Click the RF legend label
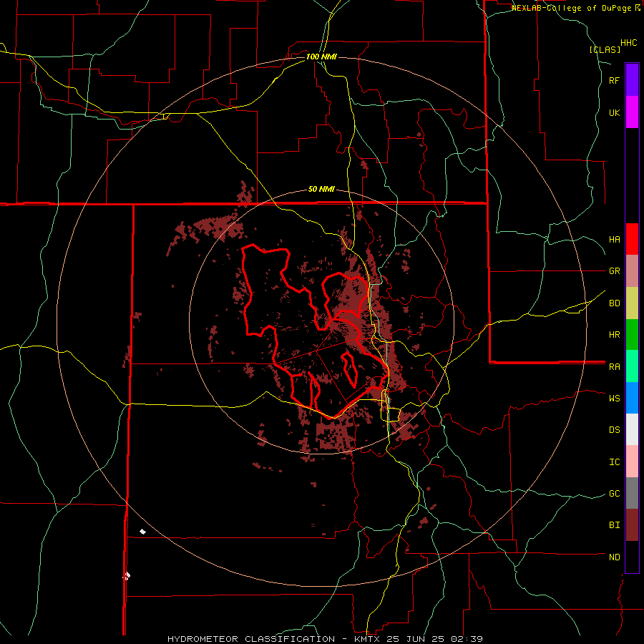This screenshot has width=644, height=644. [x=615, y=80]
